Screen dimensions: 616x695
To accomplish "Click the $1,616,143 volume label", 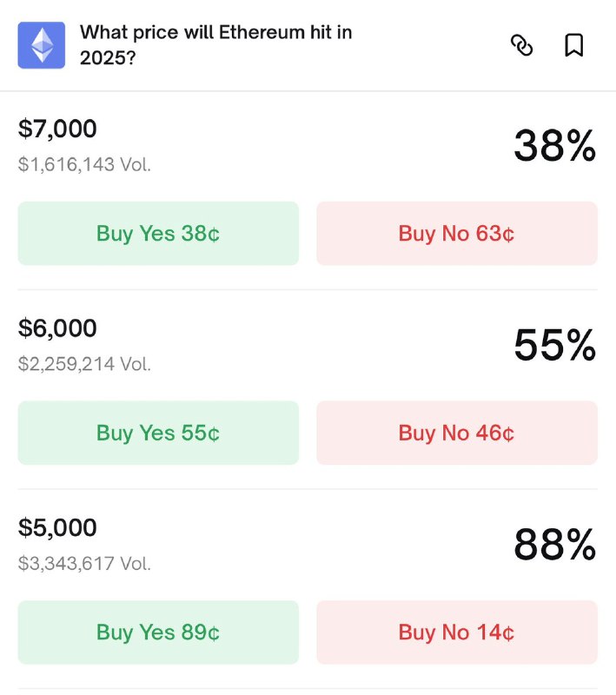I will tap(84, 163).
